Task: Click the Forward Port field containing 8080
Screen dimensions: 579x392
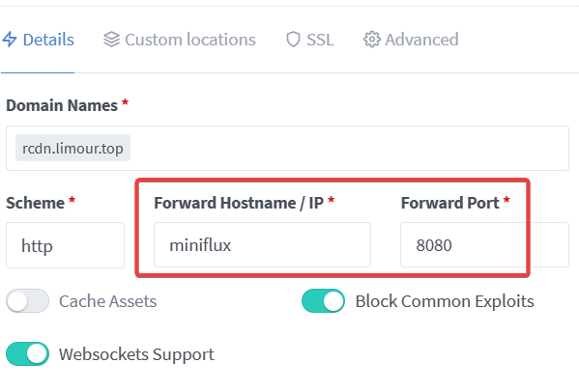Action: (x=484, y=245)
